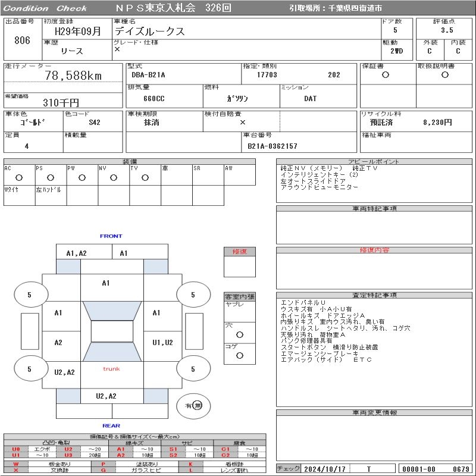
Task: Click the U0 エクボ legend code
Action: pos(16,449)
